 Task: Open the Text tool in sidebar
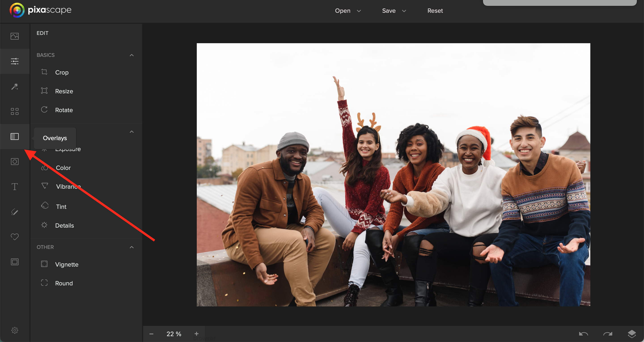point(15,187)
